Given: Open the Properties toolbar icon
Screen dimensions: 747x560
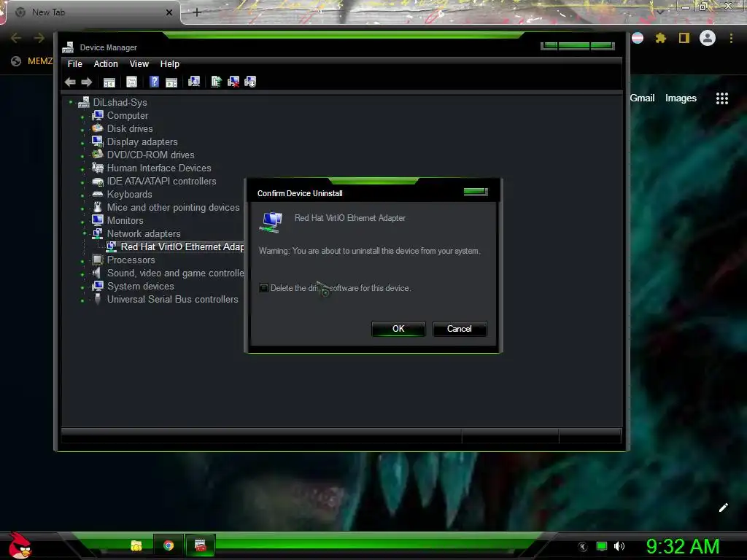Looking at the screenshot, I should tap(131, 82).
